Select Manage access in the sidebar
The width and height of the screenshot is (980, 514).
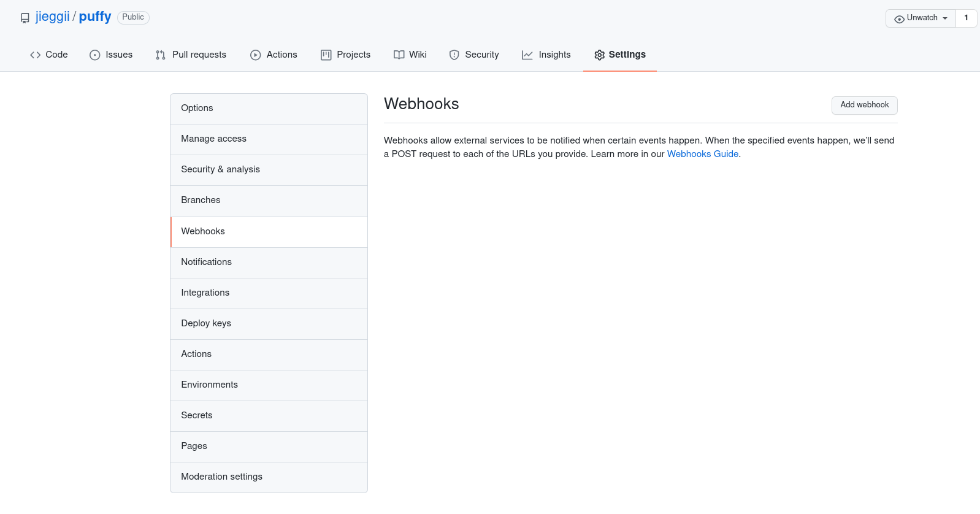coord(213,139)
